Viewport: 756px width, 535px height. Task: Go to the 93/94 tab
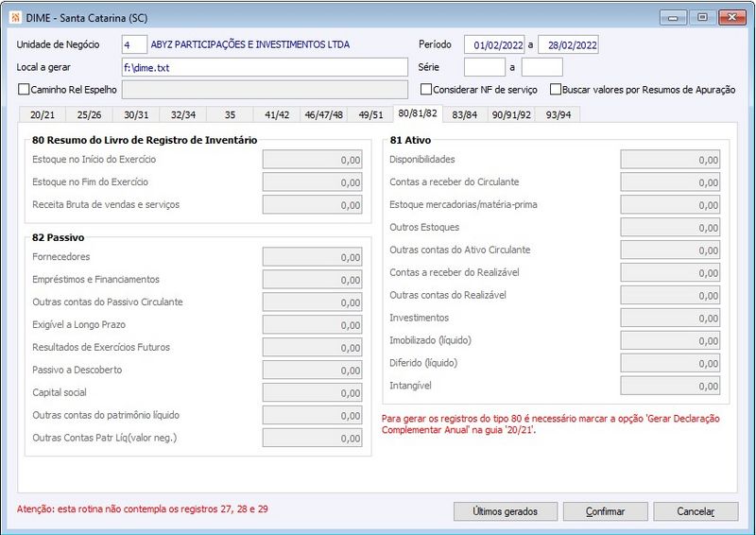coord(558,114)
